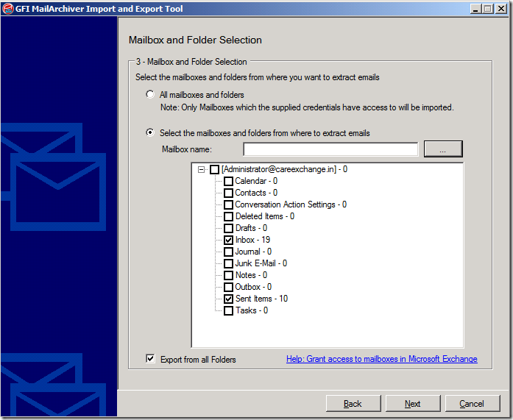Tick the Tasks folder checkbox
The width and height of the screenshot is (513, 420).
tap(228, 310)
